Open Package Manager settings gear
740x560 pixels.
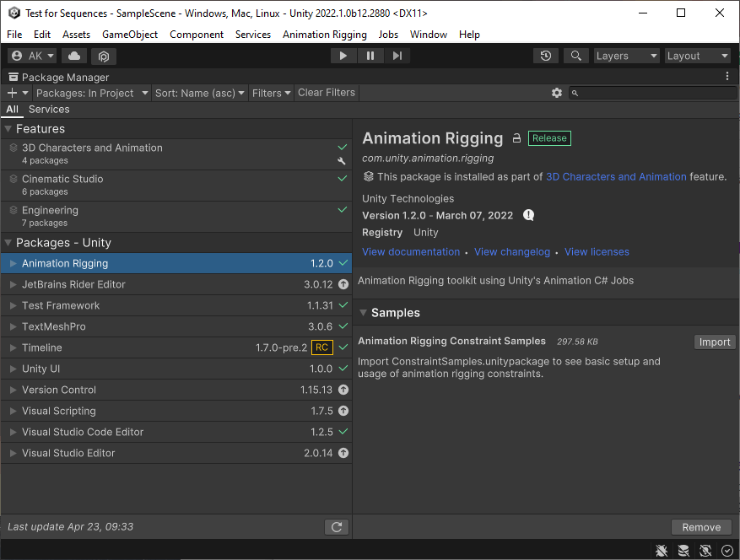(556, 93)
